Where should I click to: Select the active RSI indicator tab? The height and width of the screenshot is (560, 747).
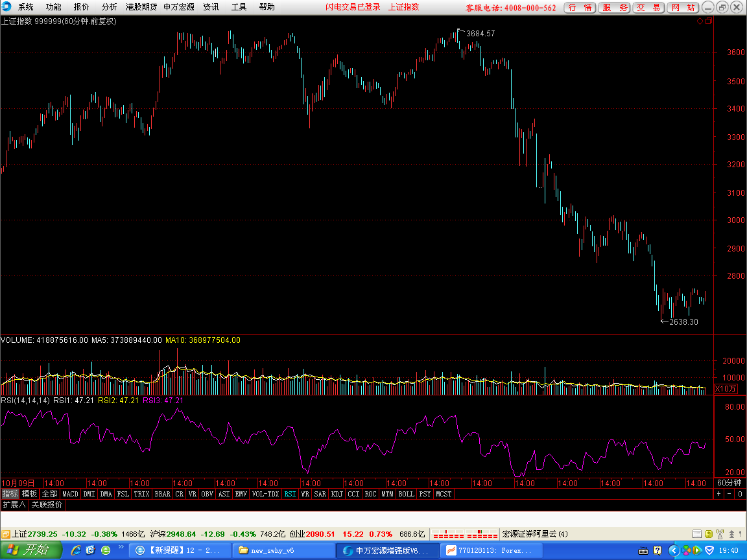[x=290, y=494]
